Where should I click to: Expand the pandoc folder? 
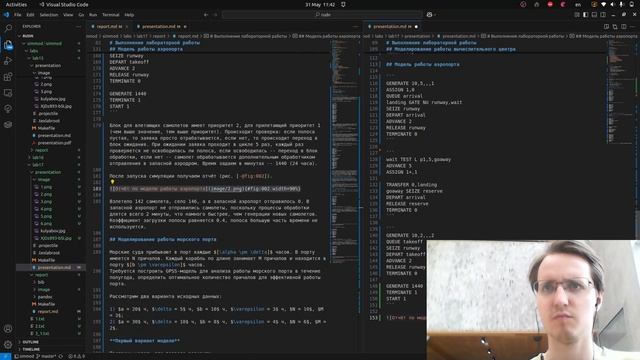[x=44, y=297]
